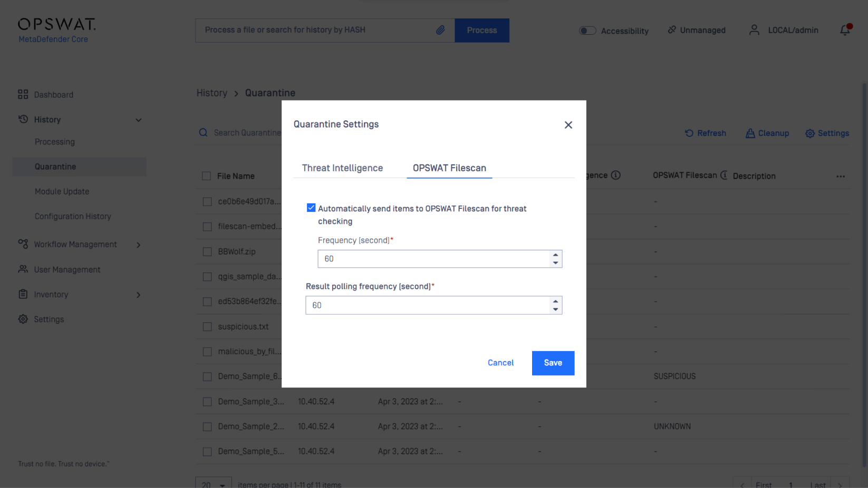Select the filescan-embed file checkbox
The height and width of the screenshot is (488, 868).
(207, 227)
